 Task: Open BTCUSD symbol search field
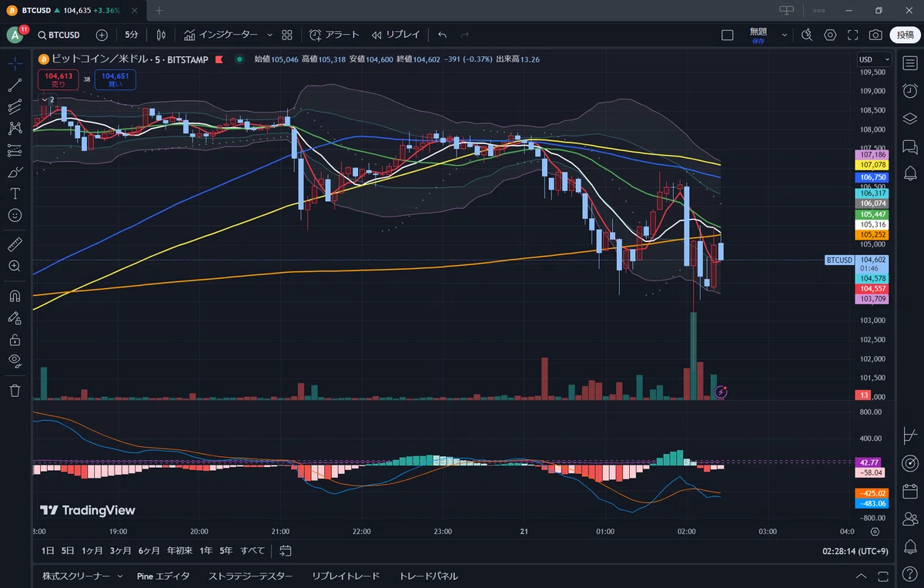point(59,35)
